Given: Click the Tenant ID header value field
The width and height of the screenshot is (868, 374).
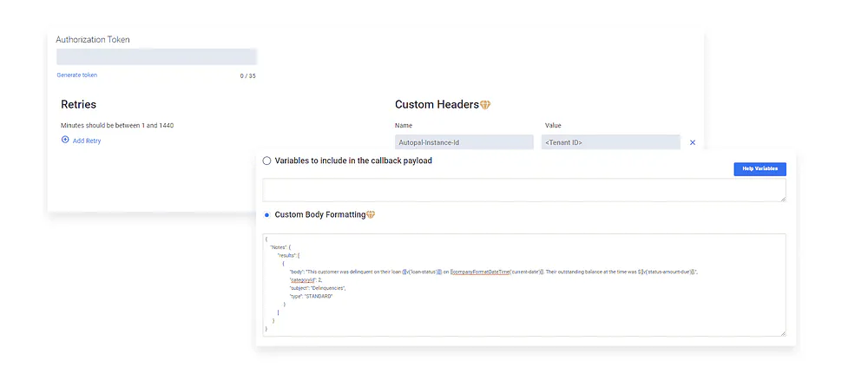Looking at the screenshot, I should [610, 142].
